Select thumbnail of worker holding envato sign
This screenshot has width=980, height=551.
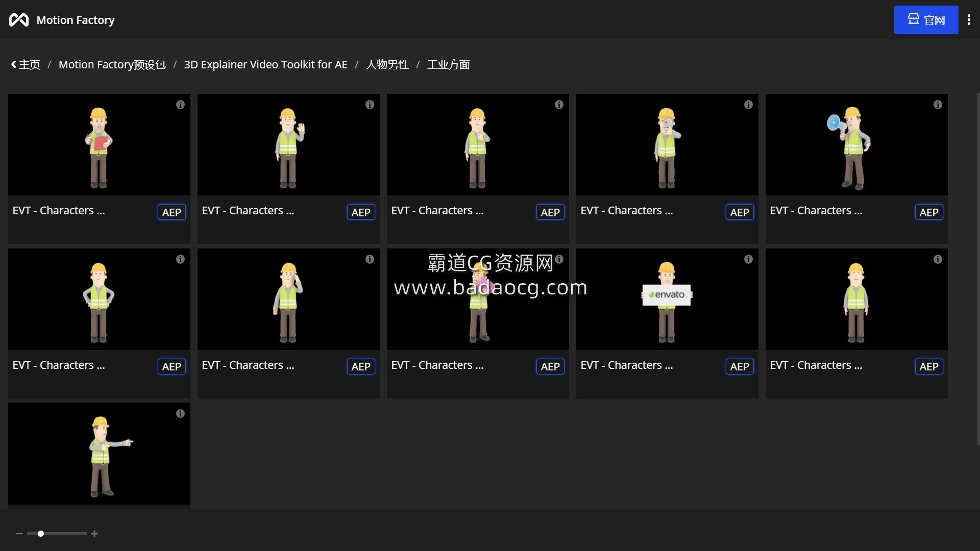click(667, 299)
